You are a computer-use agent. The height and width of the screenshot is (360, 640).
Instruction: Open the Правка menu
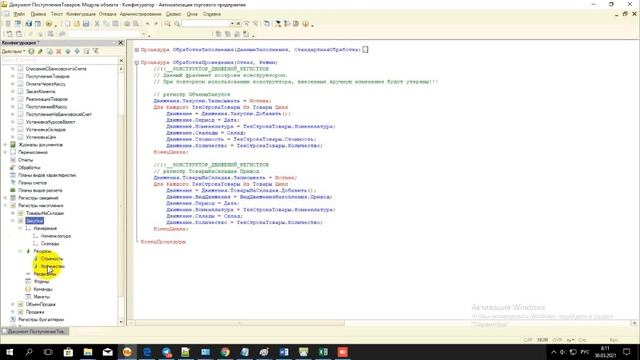tap(38, 14)
